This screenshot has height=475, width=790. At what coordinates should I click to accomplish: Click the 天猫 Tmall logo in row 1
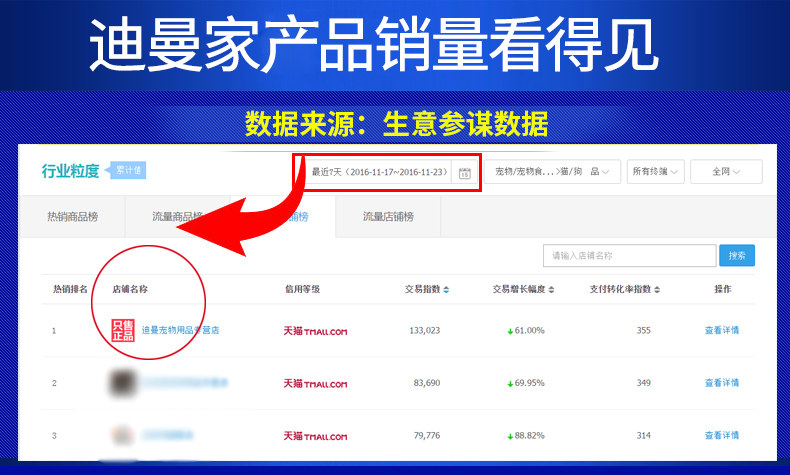pyautogui.click(x=315, y=331)
